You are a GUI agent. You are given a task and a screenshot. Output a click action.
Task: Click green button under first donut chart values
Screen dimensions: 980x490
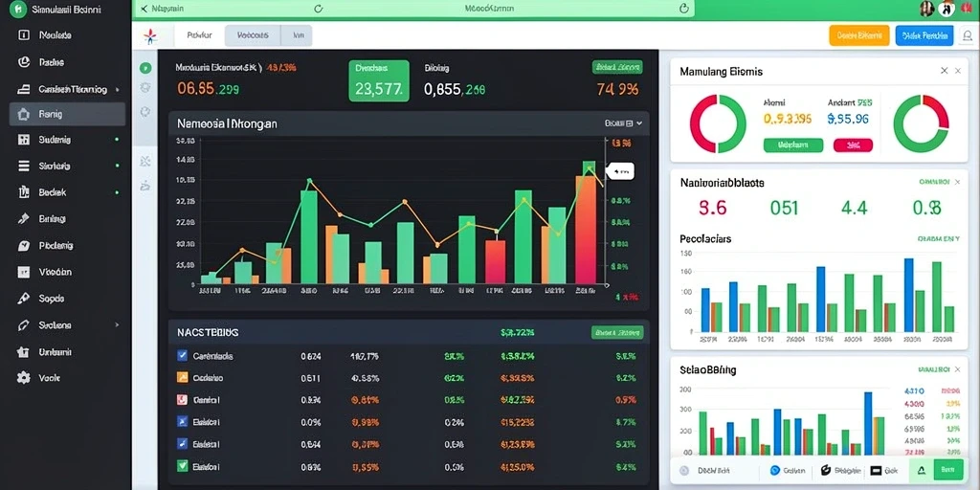793,145
